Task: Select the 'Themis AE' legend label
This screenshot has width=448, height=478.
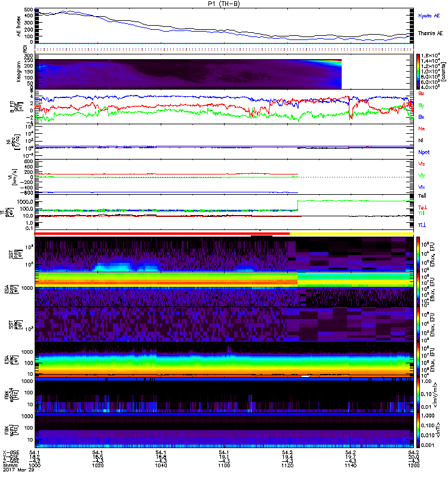Action: (430, 33)
